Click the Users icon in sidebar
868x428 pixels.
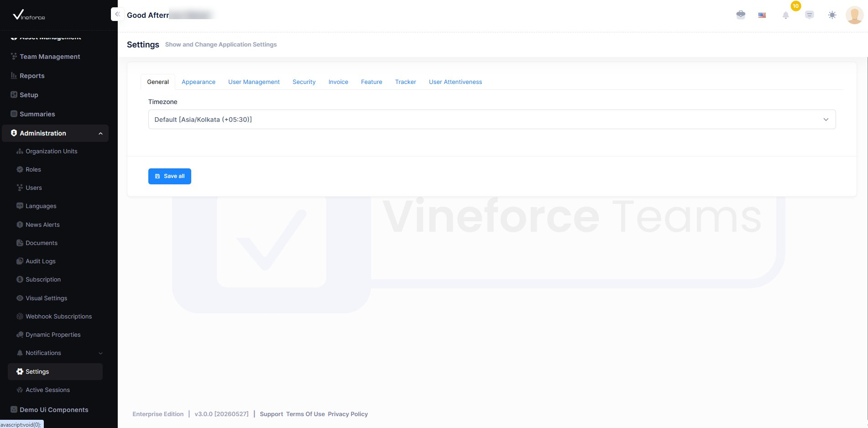[20, 188]
